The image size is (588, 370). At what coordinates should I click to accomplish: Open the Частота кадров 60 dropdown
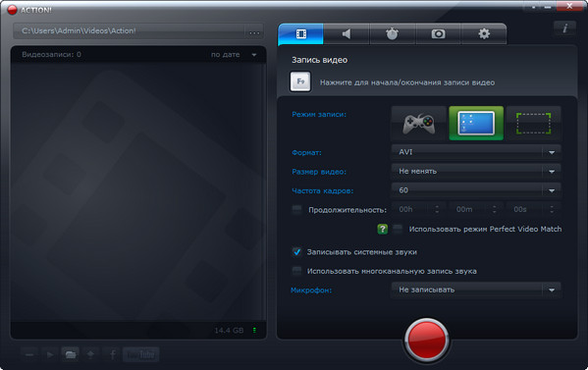(476, 190)
